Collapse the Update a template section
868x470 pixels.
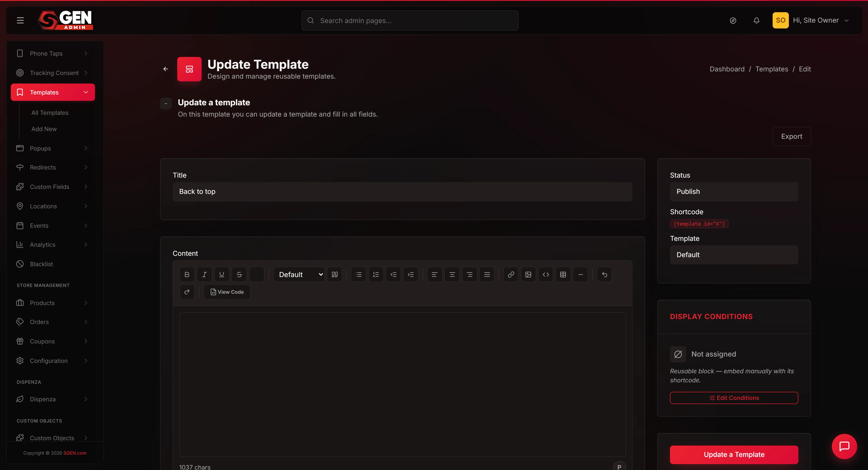(166, 103)
